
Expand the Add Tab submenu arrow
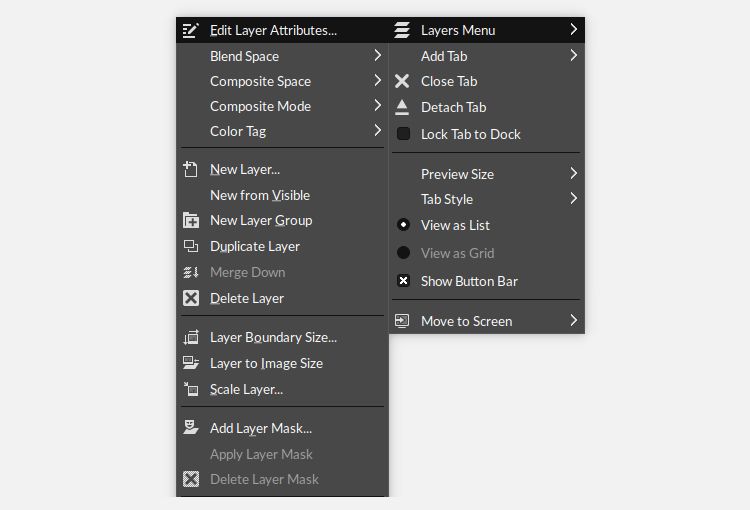574,55
